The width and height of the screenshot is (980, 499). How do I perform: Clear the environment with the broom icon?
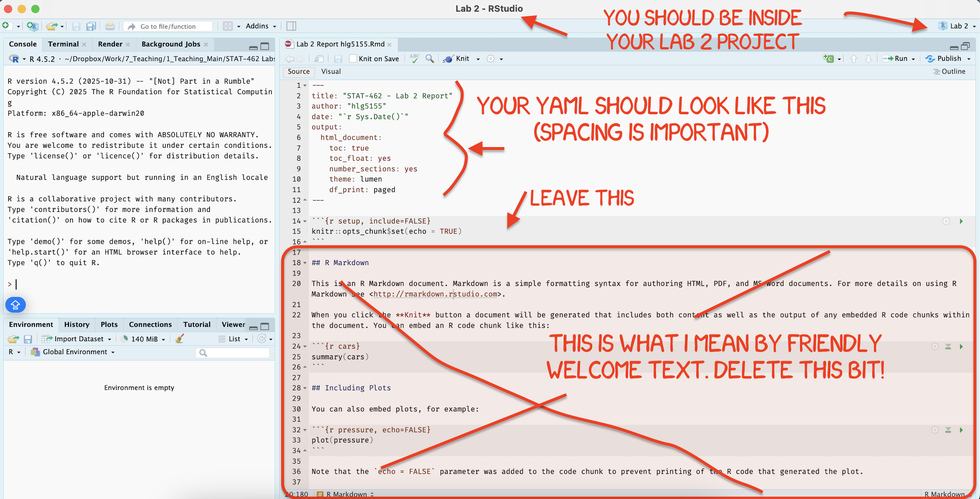[179, 339]
